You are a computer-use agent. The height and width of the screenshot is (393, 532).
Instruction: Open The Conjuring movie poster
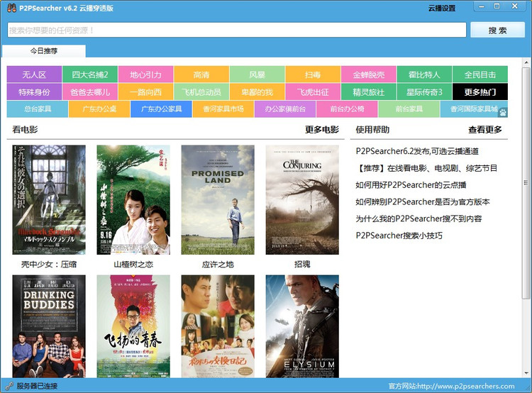click(302, 199)
